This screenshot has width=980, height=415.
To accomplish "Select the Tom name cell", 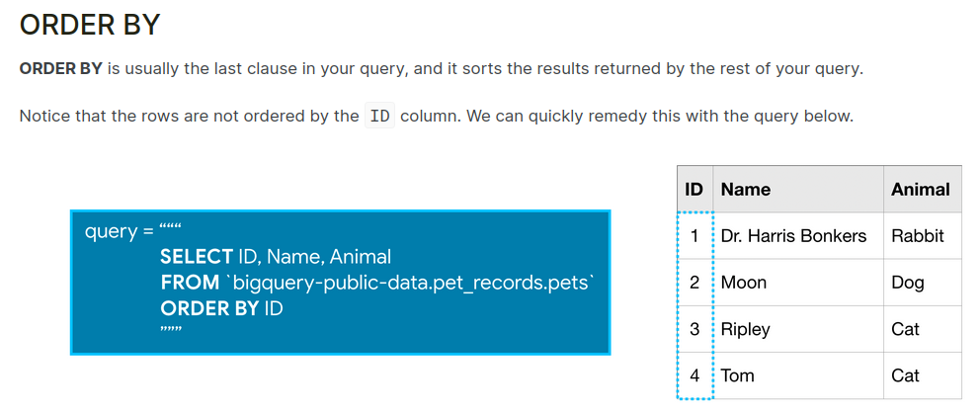I will [x=737, y=375].
